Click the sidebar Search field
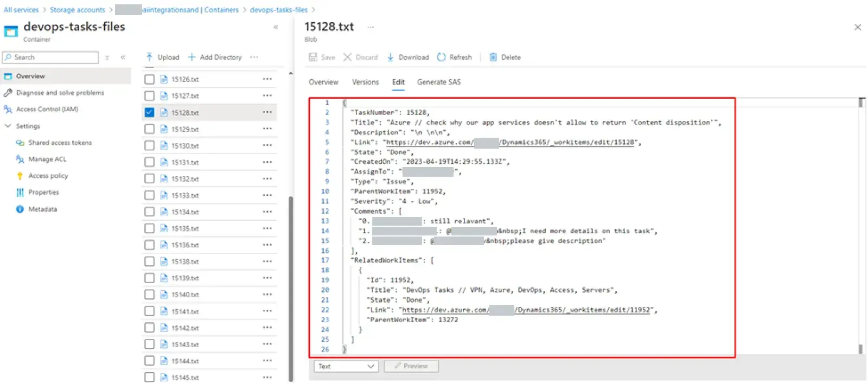This screenshot has height=383, width=868. [50, 57]
